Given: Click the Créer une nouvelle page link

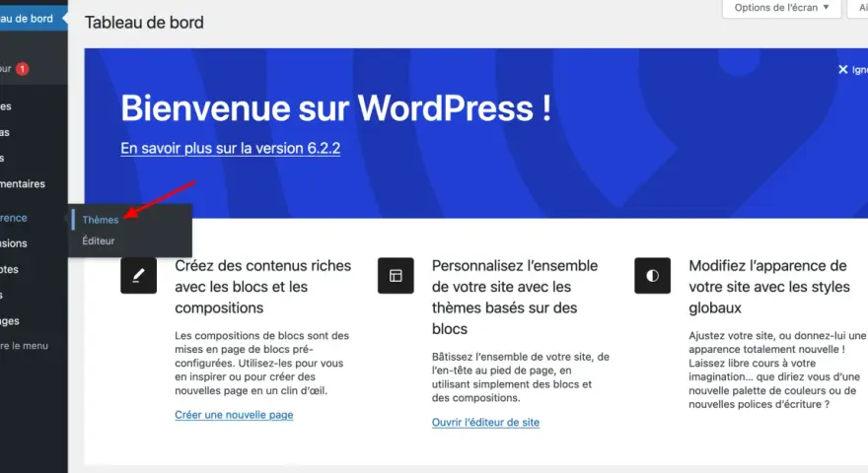Looking at the screenshot, I should click(234, 415).
